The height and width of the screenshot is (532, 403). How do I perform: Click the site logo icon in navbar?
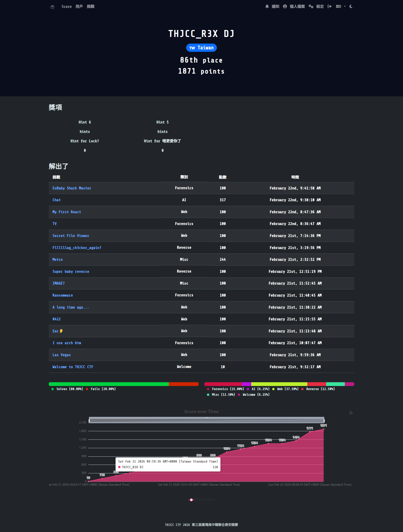click(x=52, y=7)
